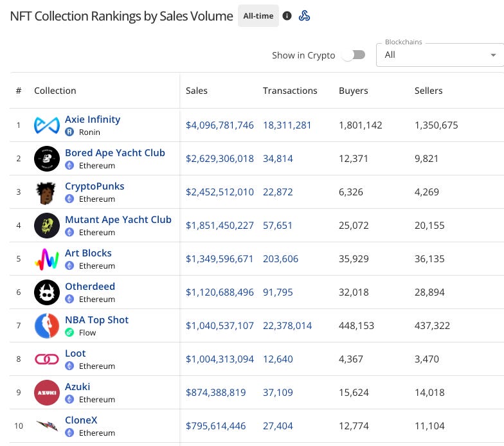
Task: Click the Ethereum icon under Mutant Ape Yacht Club
Action: click(69, 233)
